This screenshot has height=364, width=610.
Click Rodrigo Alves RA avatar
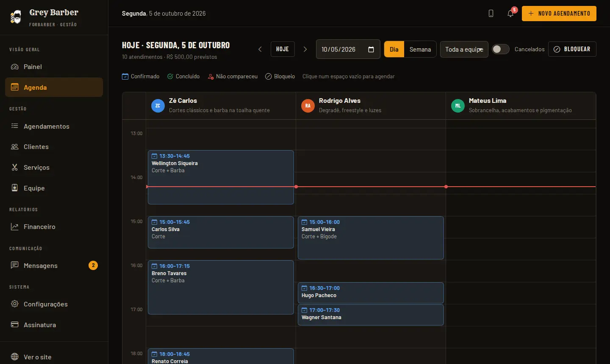tap(308, 106)
